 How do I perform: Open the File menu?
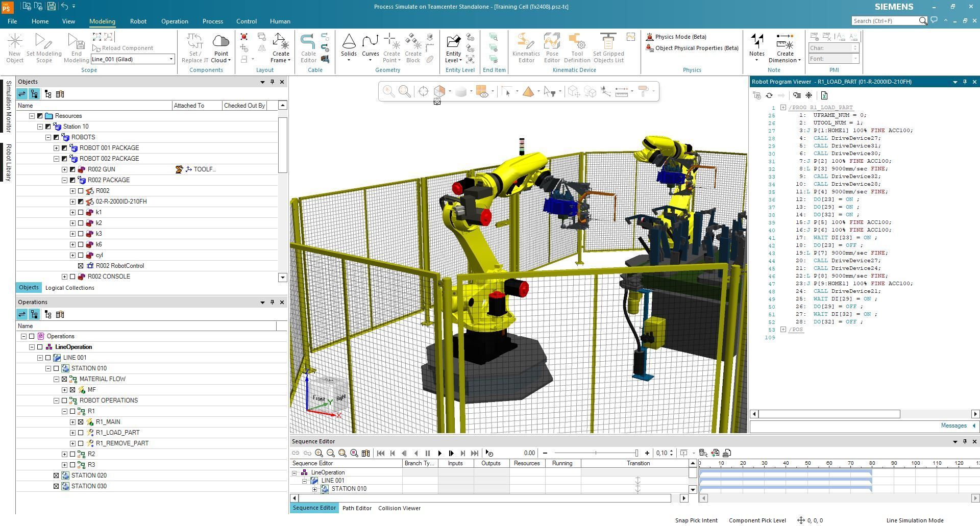[x=12, y=21]
